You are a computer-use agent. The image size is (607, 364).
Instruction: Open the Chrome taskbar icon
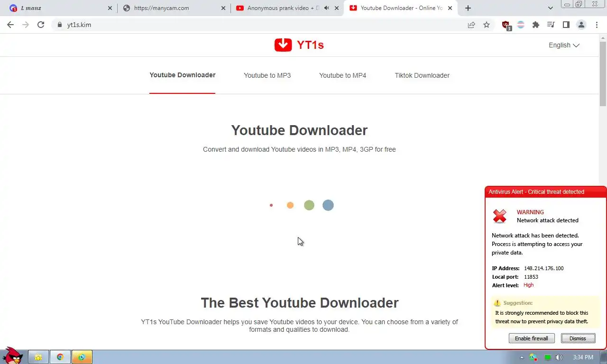tap(60, 357)
